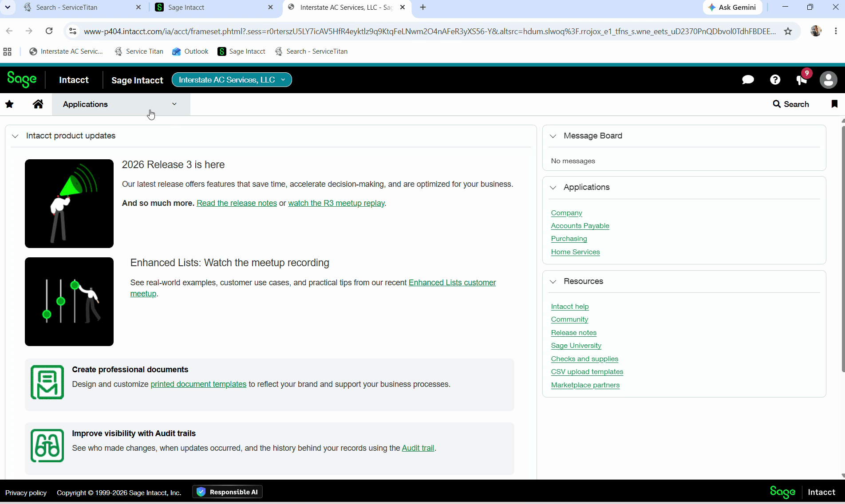This screenshot has width=845, height=504.
Task: Open Interstate AC Servic... bookmark
Action: pyautogui.click(x=66, y=51)
